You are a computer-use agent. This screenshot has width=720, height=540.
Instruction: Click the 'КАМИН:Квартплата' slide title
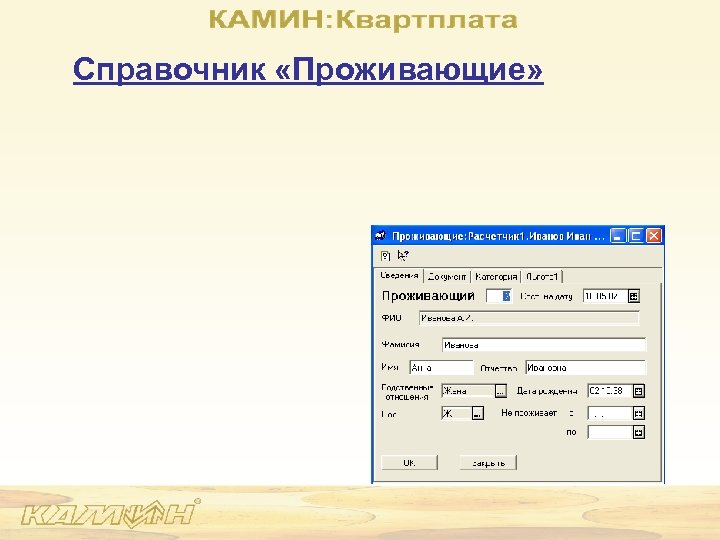coord(363,20)
